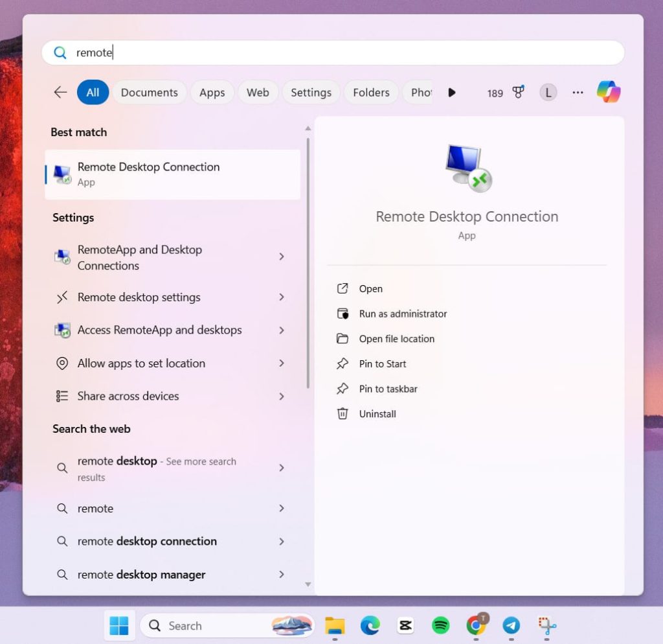
Task: Choose Run as administrator option
Action: tap(403, 314)
